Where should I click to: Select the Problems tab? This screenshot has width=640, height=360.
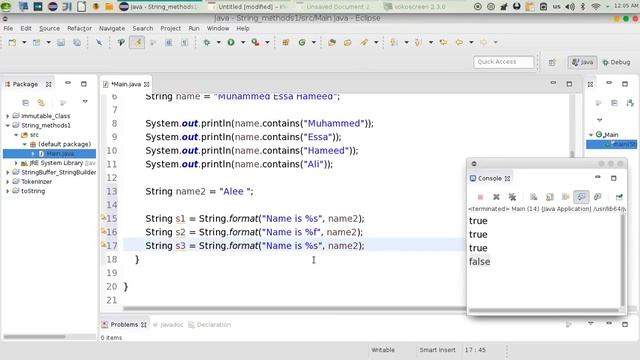pos(124,325)
